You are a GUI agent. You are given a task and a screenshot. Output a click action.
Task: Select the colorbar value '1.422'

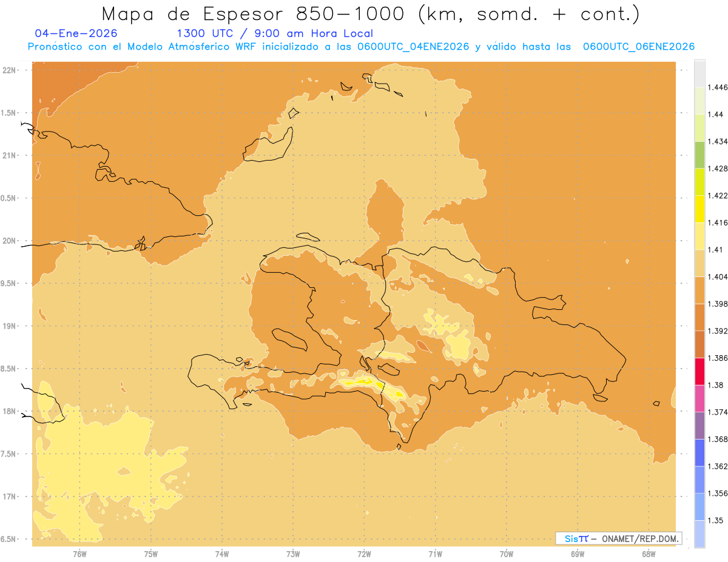click(x=718, y=195)
